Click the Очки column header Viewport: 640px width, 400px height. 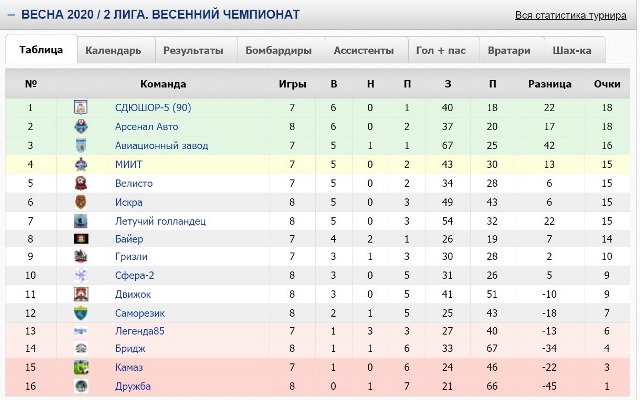tap(607, 84)
